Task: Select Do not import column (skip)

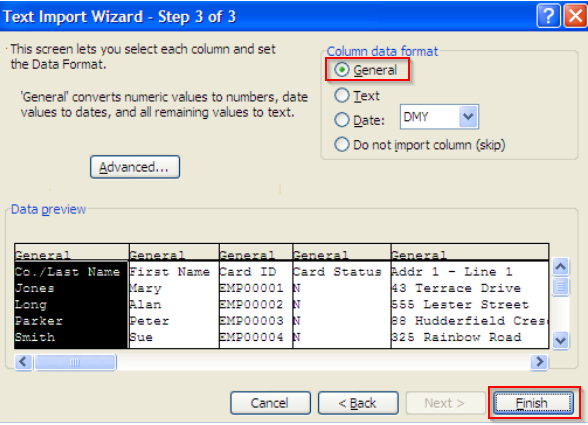Action: tap(342, 144)
